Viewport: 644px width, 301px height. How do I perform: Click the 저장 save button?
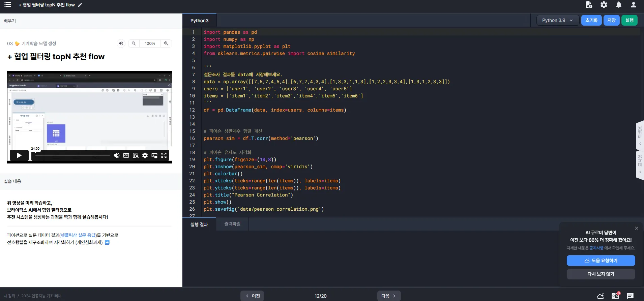click(611, 20)
